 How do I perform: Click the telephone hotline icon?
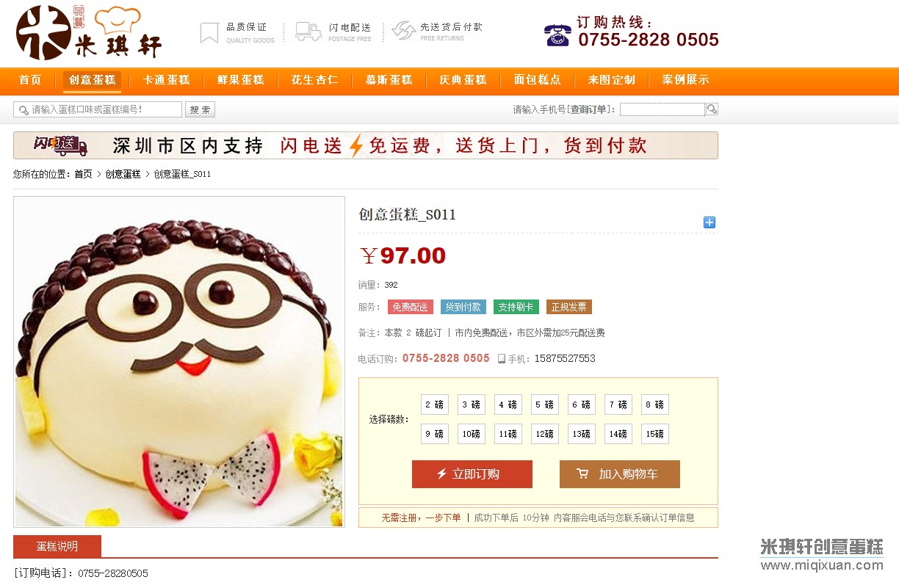557,35
